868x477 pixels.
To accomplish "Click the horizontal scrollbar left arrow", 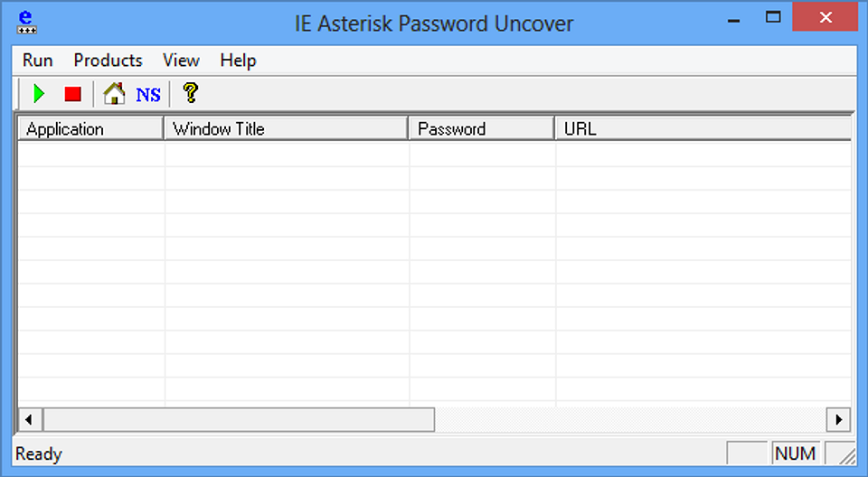I will click(29, 419).
